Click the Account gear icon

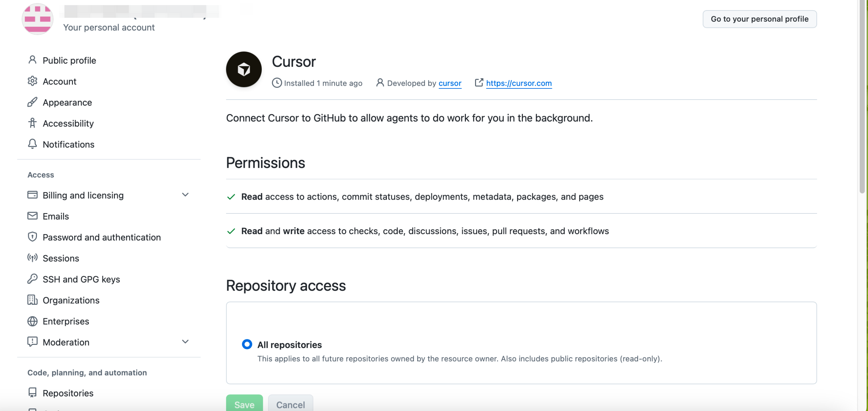pyautogui.click(x=32, y=81)
